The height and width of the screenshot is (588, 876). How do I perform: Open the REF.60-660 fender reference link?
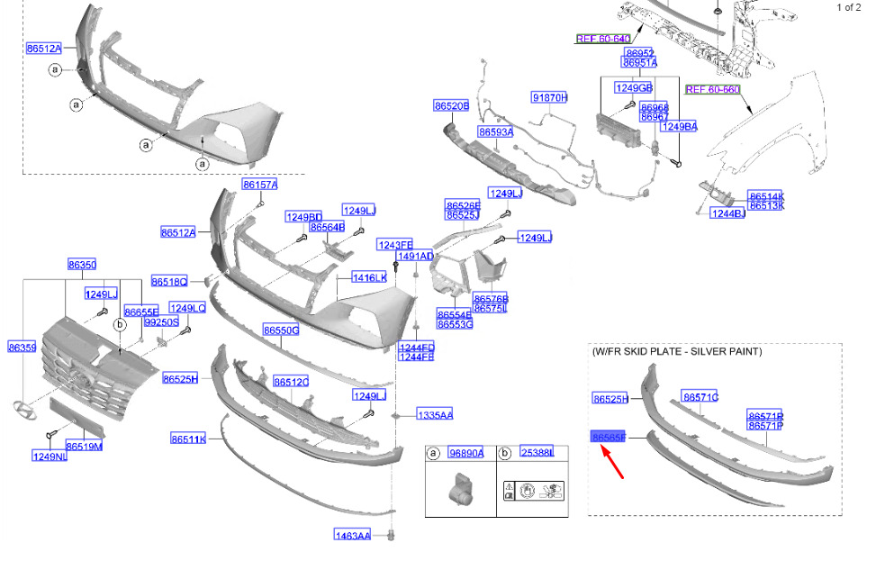(x=713, y=89)
